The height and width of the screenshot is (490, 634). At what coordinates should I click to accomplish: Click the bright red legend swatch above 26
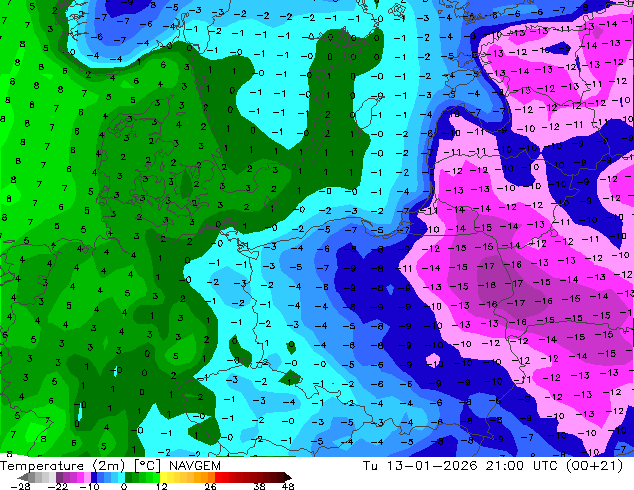[218, 477]
